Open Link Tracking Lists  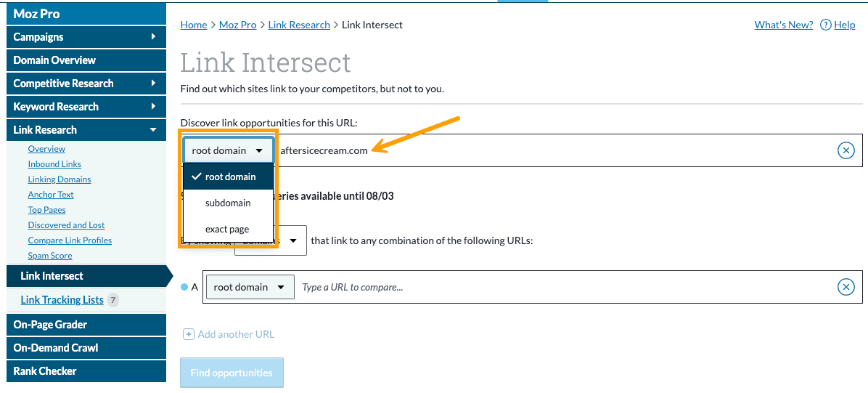[x=62, y=300]
